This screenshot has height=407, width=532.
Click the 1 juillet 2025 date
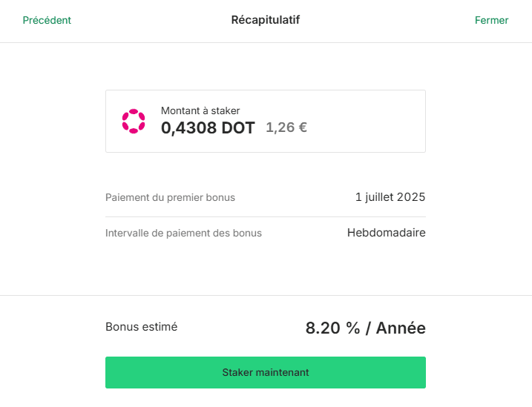point(390,197)
